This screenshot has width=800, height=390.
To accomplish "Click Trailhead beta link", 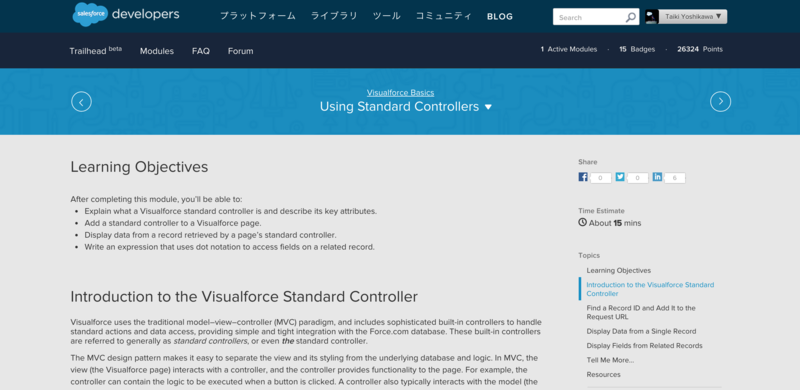I will click(x=95, y=51).
